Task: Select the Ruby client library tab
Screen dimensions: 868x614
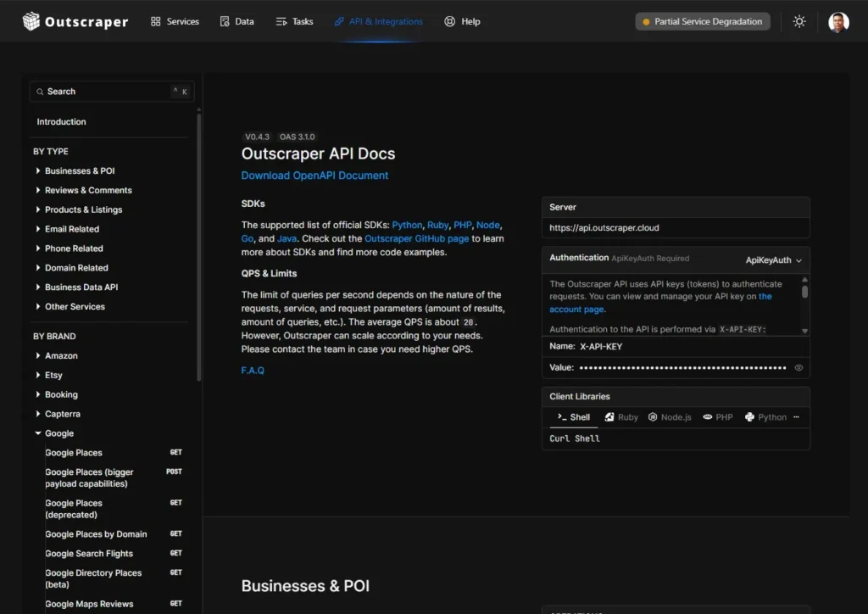Action: (x=621, y=417)
